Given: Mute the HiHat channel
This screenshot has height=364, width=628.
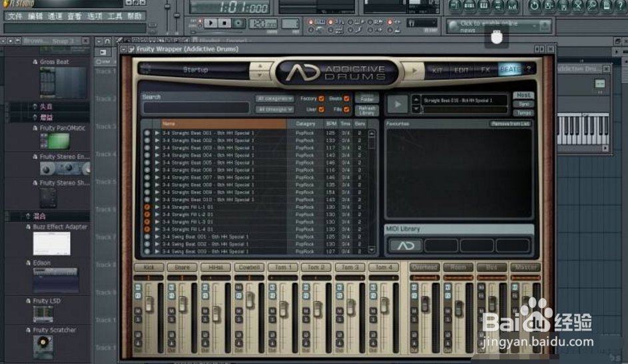Looking at the screenshot, I should (205, 311).
